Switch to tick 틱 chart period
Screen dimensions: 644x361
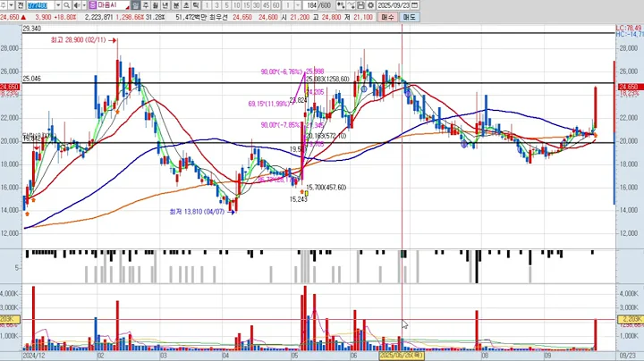(x=196, y=5)
